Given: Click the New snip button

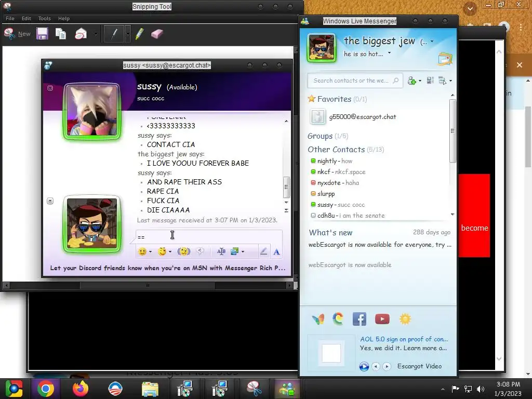Looking at the screenshot, I should [17, 34].
